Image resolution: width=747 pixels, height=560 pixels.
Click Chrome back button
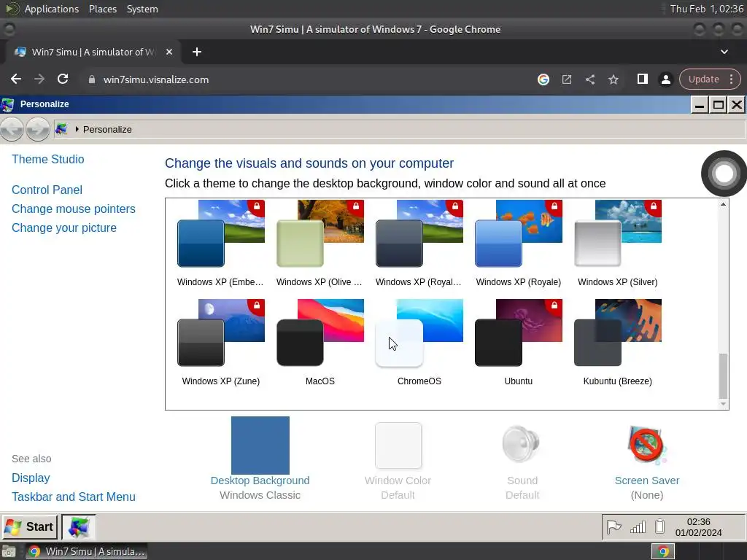16,79
